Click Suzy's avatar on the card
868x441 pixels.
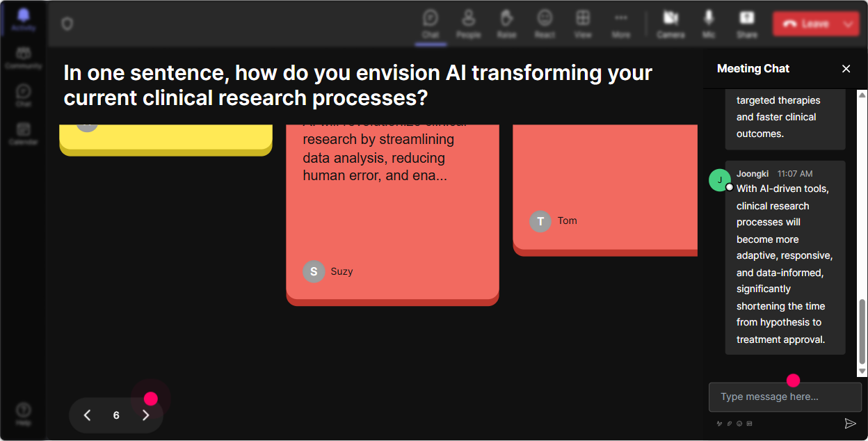(x=314, y=271)
